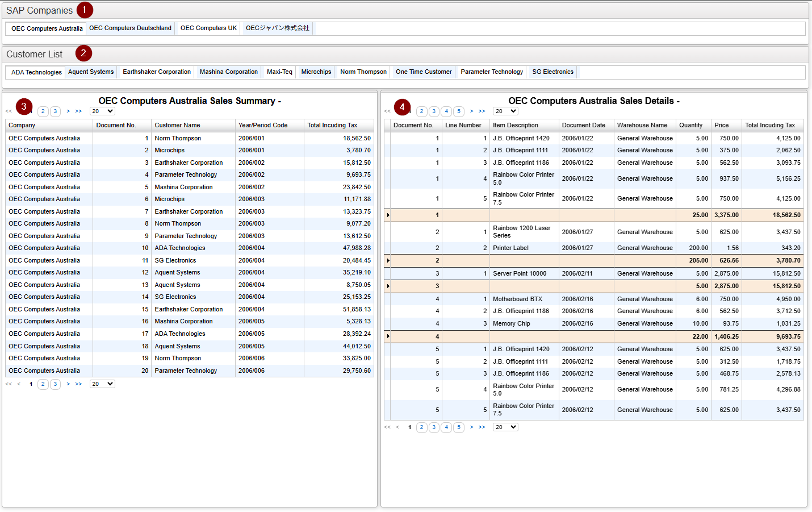Go to page 5 in Sales Details top pager
The width and height of the screenshot is (812, 512).
coord(459,111)
